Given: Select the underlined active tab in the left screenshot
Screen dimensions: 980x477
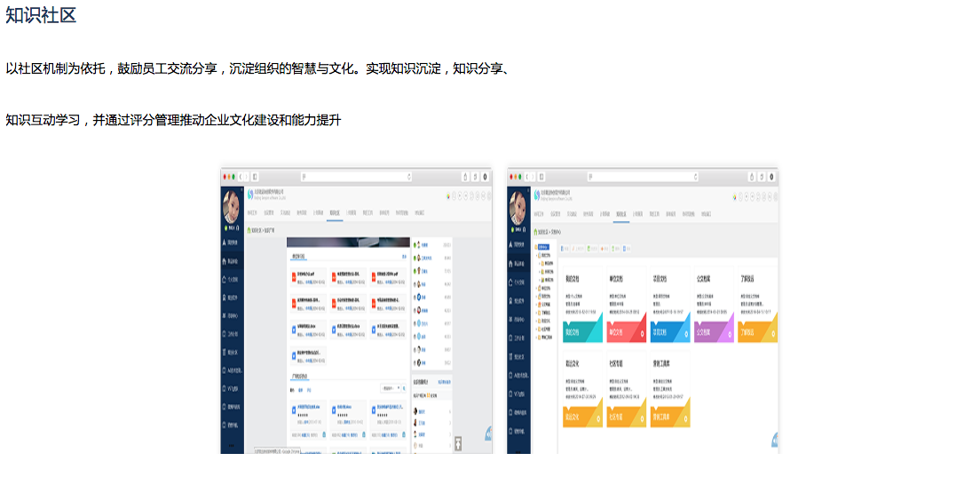Looking at the screenshot, I should (x=335, y=213).
